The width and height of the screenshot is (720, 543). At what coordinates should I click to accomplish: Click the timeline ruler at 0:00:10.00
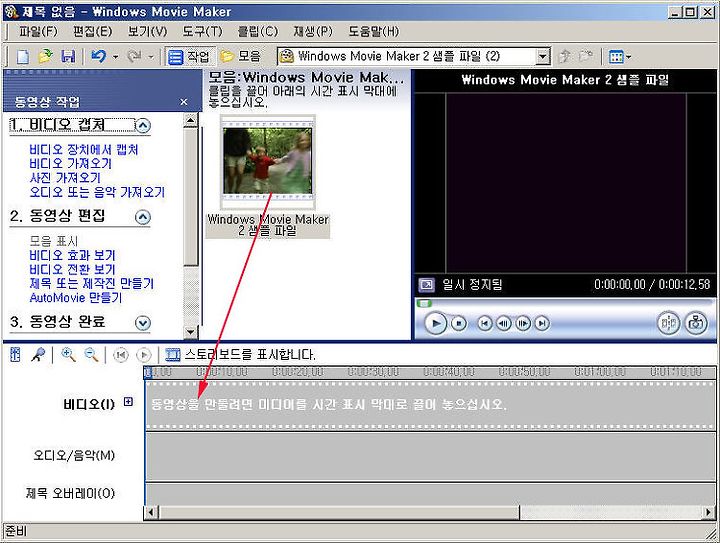coord(221,372)
